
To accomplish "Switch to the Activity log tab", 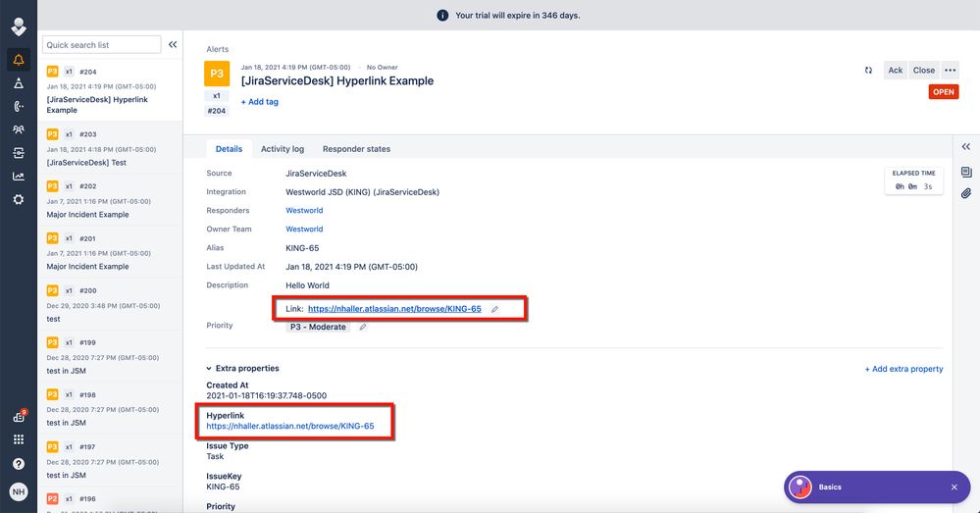I will [x=283, y=149].
